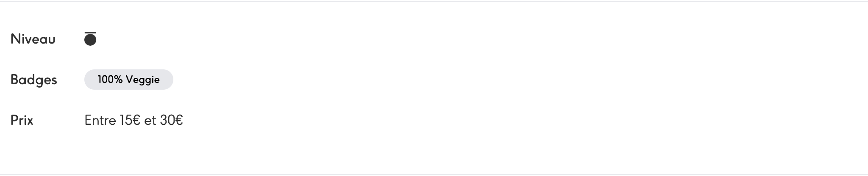868x176 pixels.
Task: Click the "Prix" label
Action: click(x=22, y=120)
